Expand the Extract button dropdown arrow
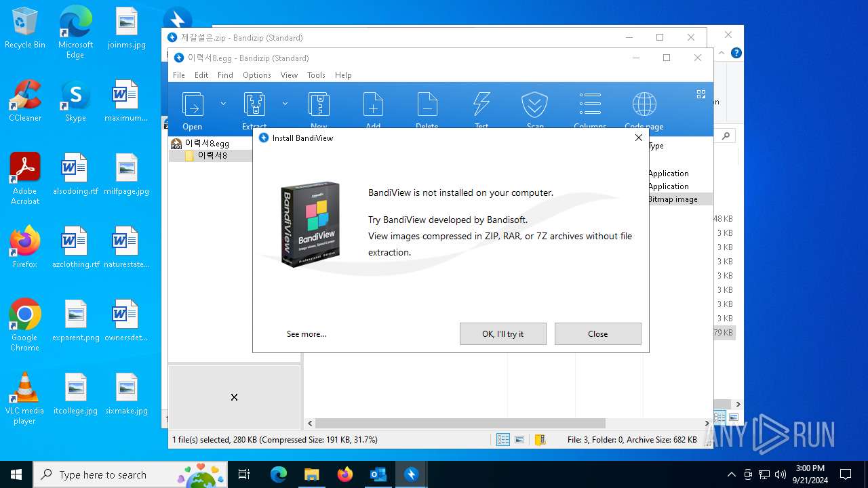 point(285,104)
